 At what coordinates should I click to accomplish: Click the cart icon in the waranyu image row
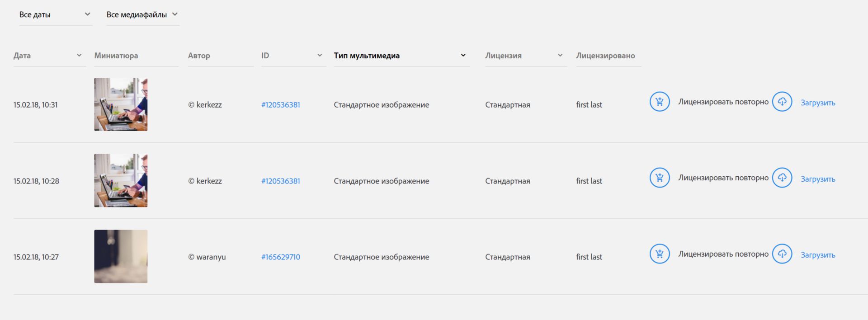coord(659,254)
